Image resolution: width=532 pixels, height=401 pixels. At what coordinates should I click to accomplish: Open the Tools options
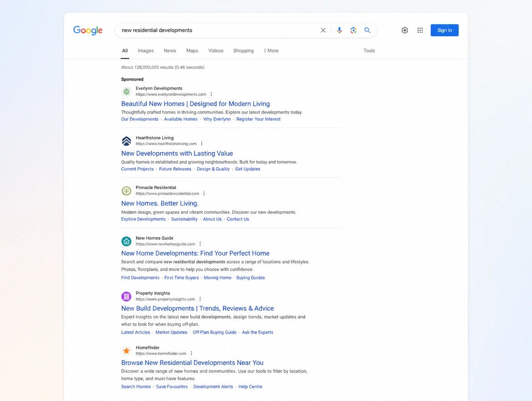point(369,51)
